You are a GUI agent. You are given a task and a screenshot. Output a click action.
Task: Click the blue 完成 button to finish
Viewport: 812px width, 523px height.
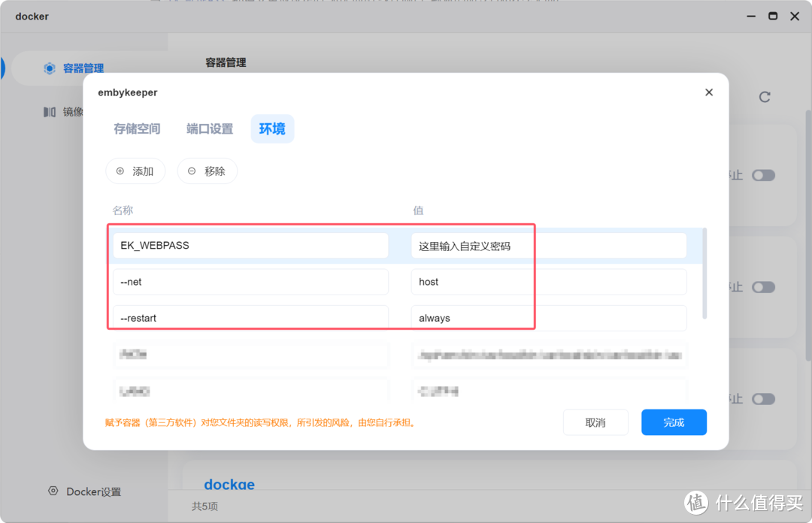tap(674, 422)
